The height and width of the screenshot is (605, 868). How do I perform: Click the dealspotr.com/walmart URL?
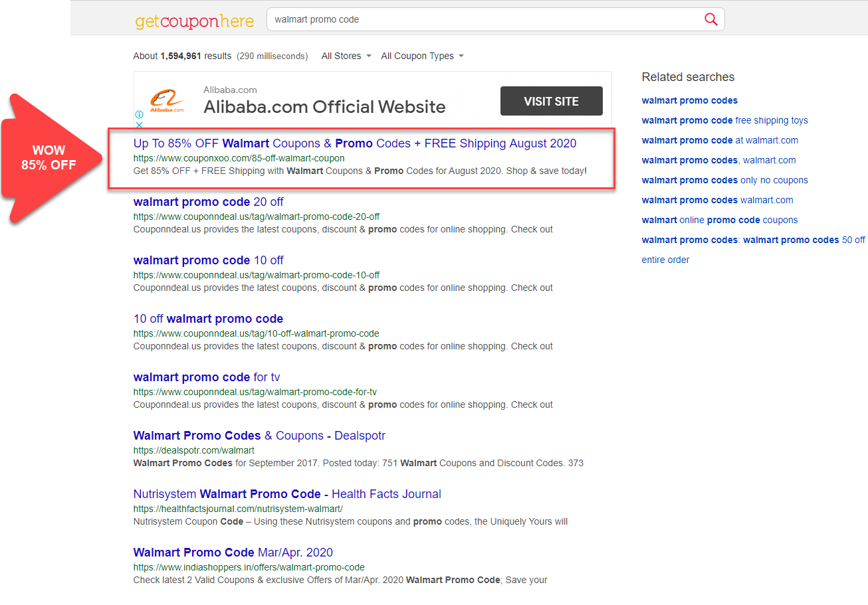coord(194,450)
